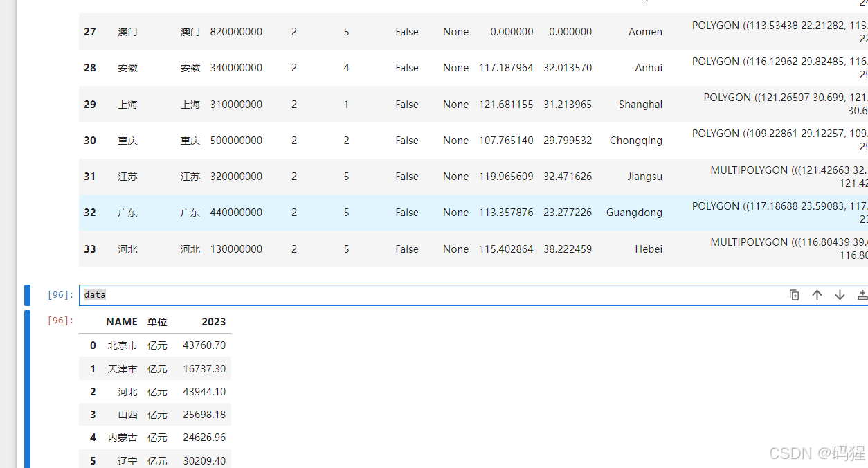Select the 2023 column header
The height and width of the screenshot is (468, 868).
(214, 322)
